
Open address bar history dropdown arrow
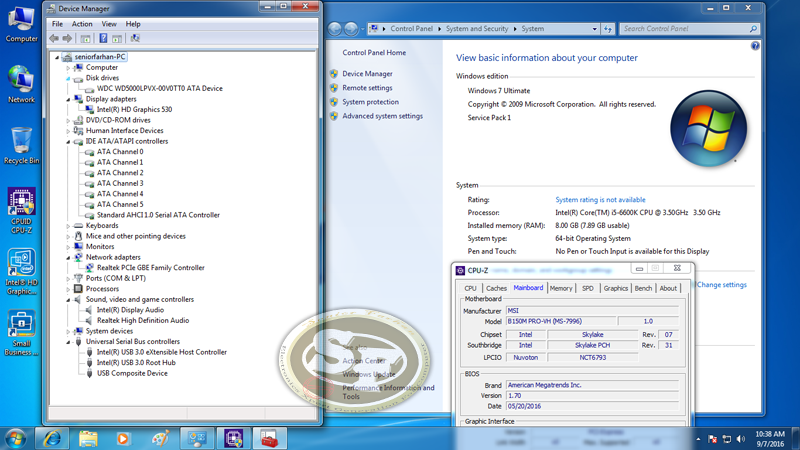tap(594, 29)
